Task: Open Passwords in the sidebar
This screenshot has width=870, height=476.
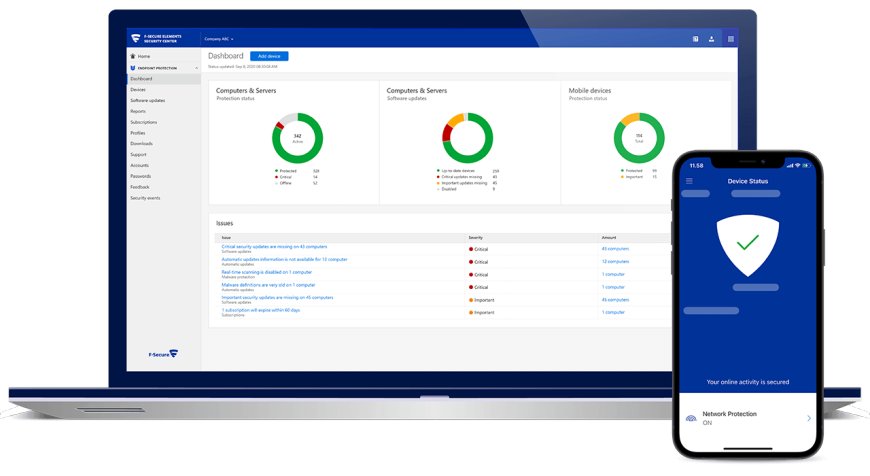Action: tap(140, 176)
